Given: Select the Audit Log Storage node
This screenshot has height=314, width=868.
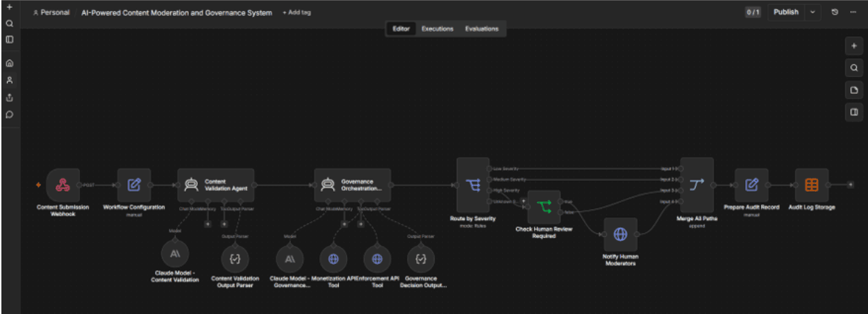Looking at the screenshot, I should point(812,185).
